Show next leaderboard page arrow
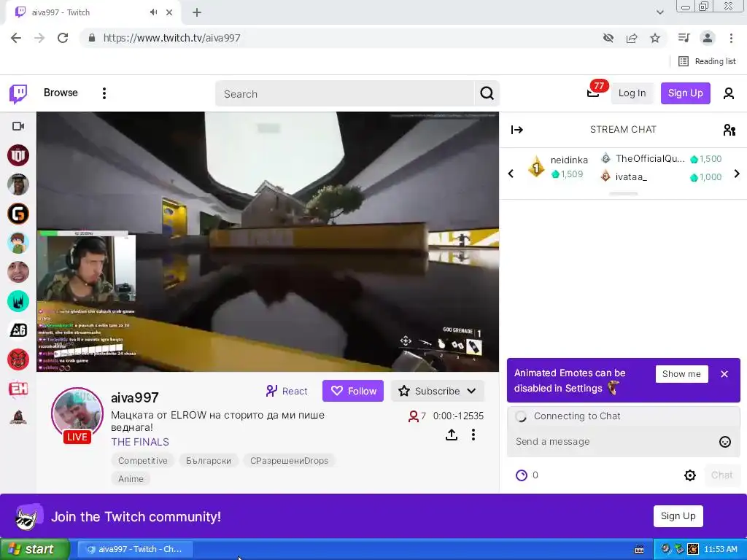Viewport: 747px width, 560px height. 737,174
